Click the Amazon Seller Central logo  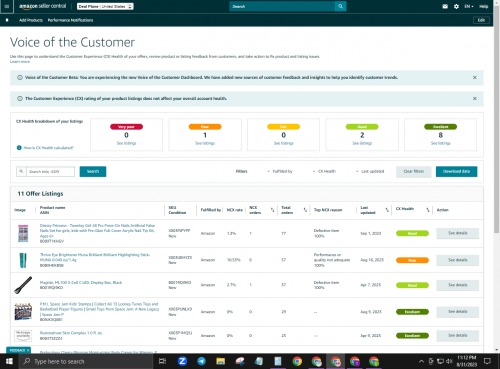(43, 6)
